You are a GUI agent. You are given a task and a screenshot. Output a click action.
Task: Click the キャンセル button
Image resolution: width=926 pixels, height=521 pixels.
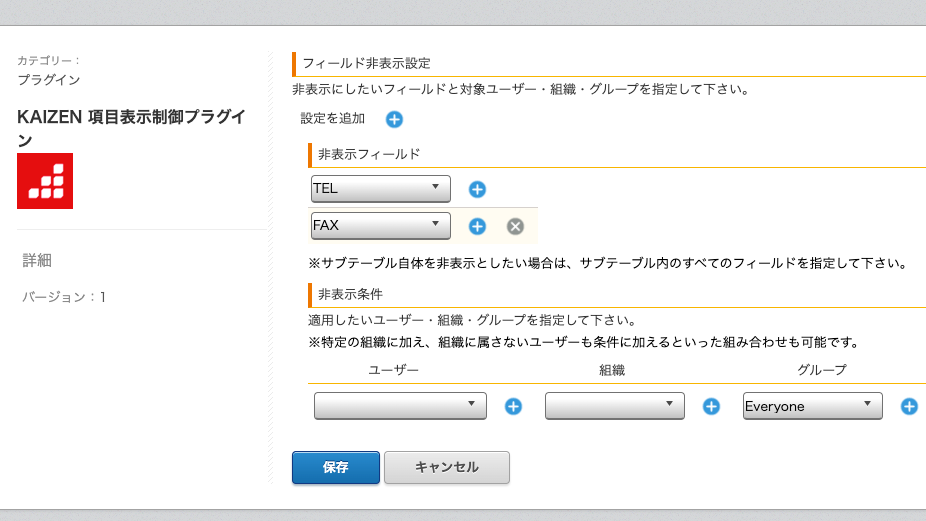click(446, 467)
